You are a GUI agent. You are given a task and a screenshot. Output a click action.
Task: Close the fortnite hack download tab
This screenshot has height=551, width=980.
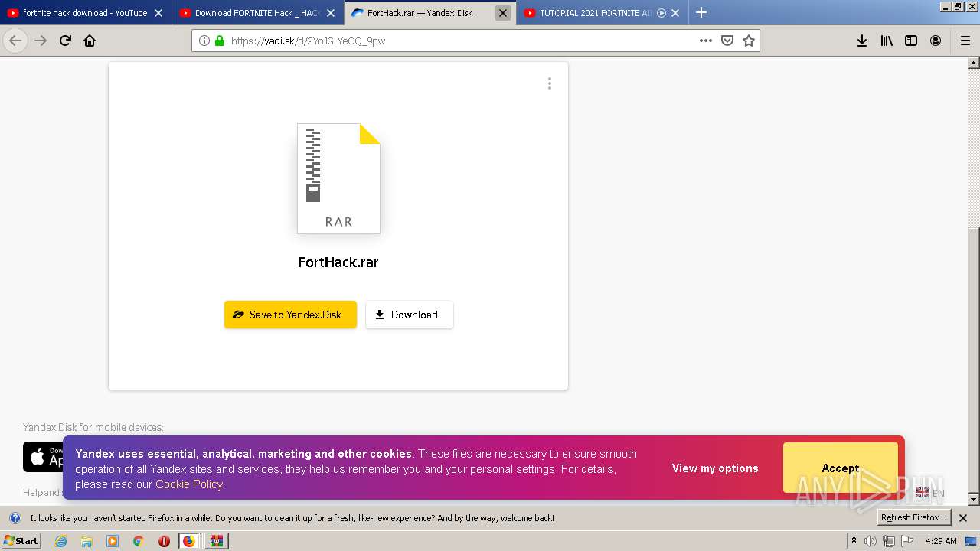(158, 13)
